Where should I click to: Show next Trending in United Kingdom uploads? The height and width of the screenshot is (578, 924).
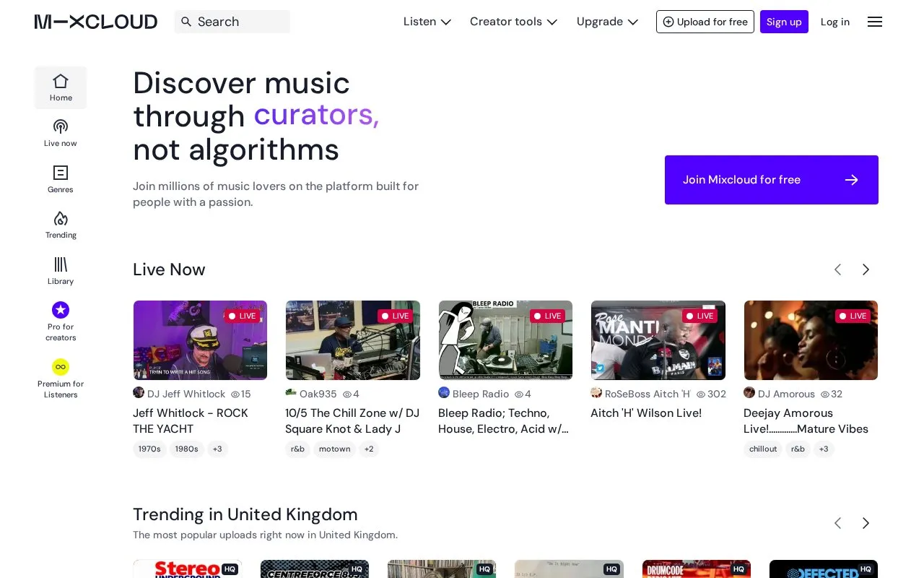pos(866,523)
